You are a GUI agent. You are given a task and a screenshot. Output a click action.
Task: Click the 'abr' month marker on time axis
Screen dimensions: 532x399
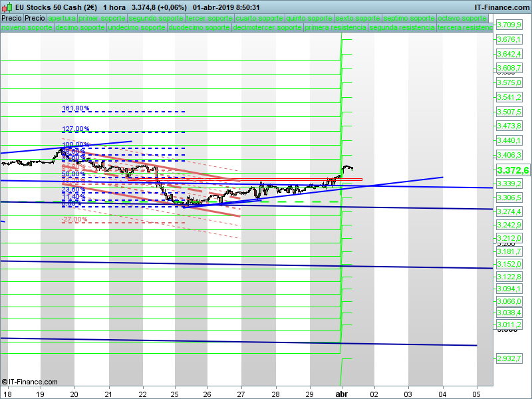(x=341, y=394)
